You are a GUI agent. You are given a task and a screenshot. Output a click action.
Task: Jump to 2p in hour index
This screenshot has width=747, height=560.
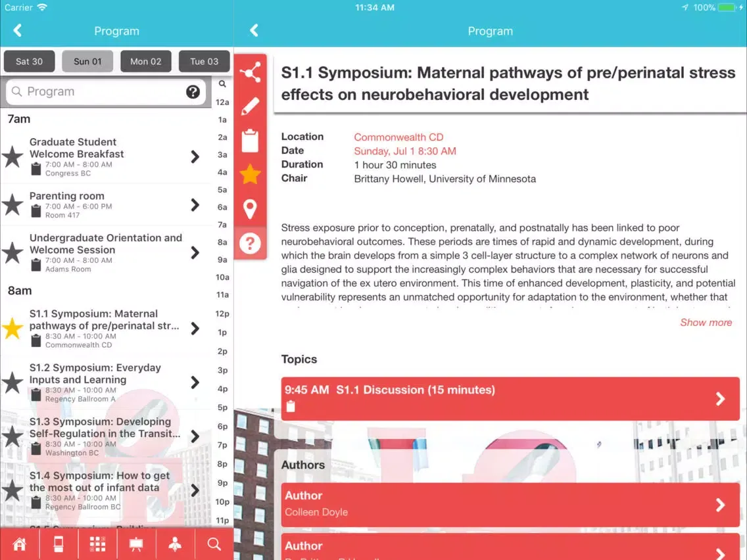(x=222, y=351)
